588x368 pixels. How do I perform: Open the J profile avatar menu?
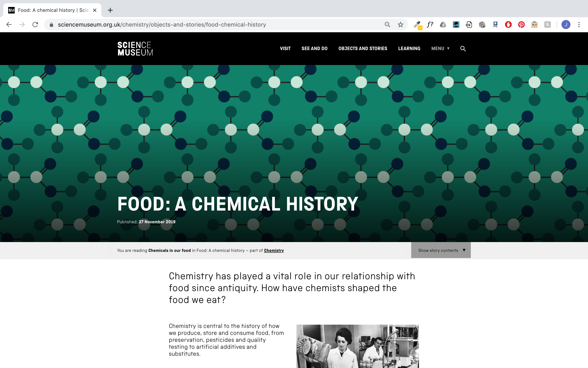click(566, 25)
